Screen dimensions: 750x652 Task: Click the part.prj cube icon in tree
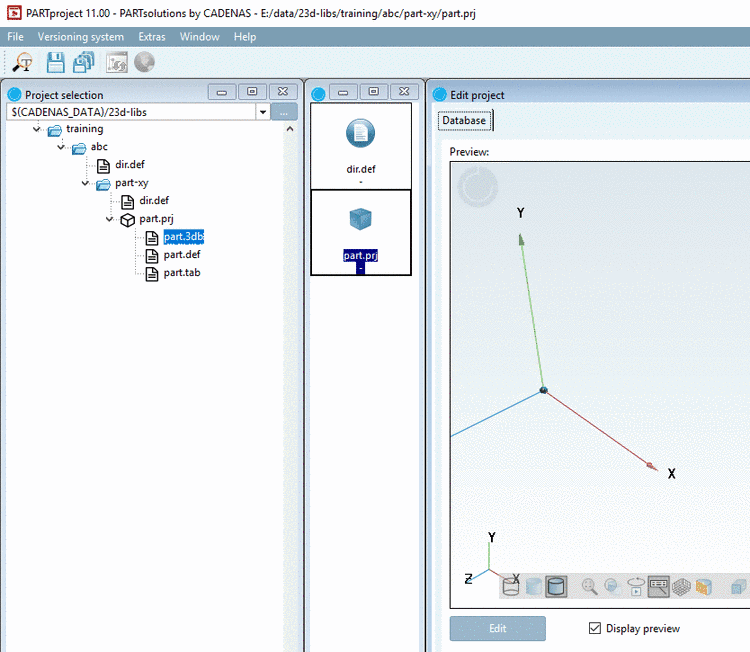(x=127, y=220)
